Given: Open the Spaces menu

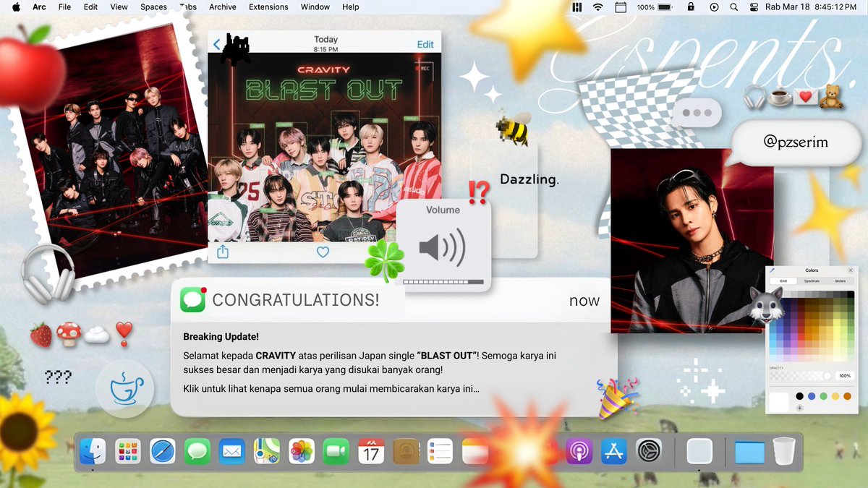Looking at the screenshot, I should coord(153,7).
